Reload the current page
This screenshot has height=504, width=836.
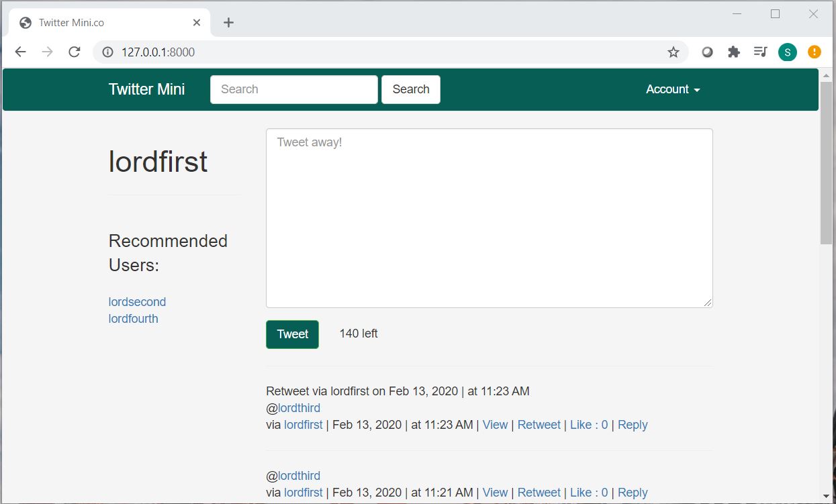coord(75,52)
